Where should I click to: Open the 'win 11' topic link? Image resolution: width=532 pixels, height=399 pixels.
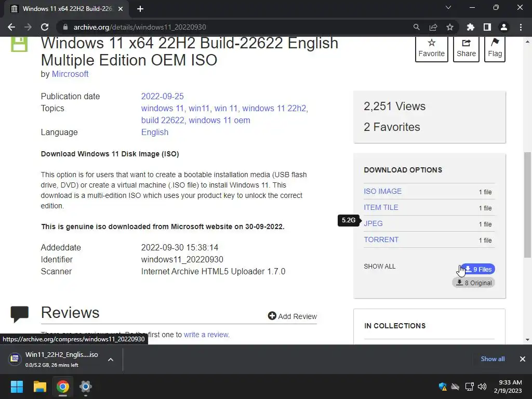tap(225, 108)
